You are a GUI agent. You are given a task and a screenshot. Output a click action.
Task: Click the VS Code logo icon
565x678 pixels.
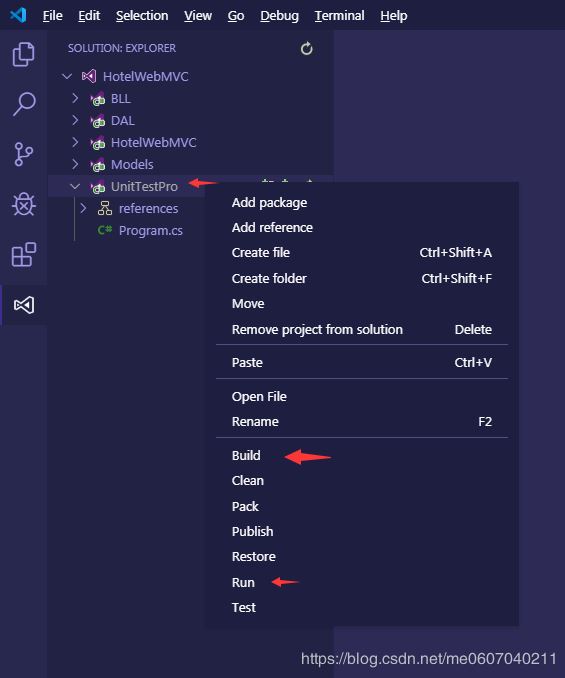(x=18, y=15)
